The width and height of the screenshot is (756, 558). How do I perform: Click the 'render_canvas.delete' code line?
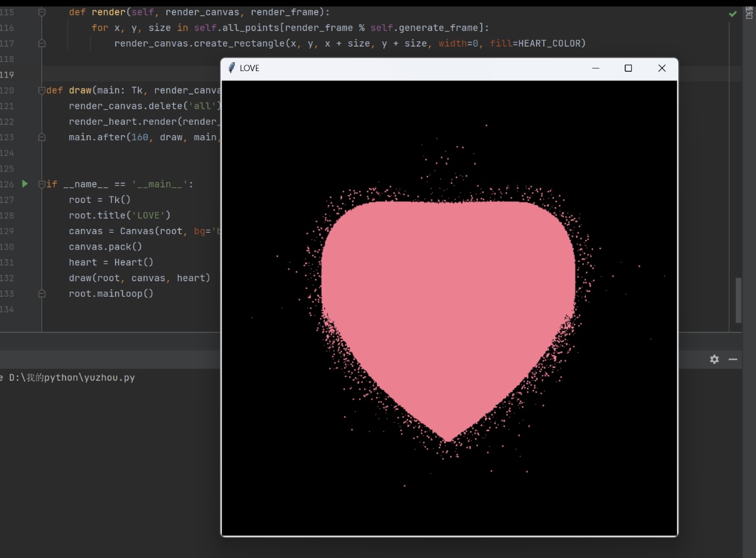coord(145,106)
